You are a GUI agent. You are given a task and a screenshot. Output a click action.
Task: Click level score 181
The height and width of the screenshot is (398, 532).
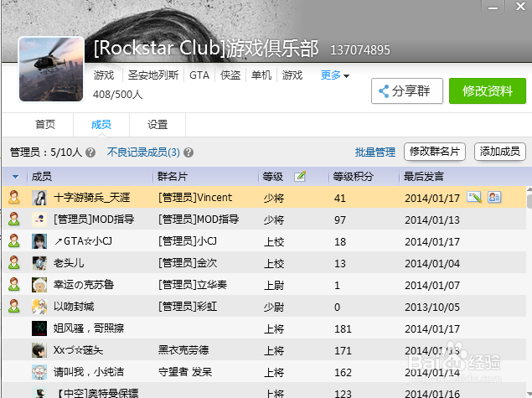point(343,328)
